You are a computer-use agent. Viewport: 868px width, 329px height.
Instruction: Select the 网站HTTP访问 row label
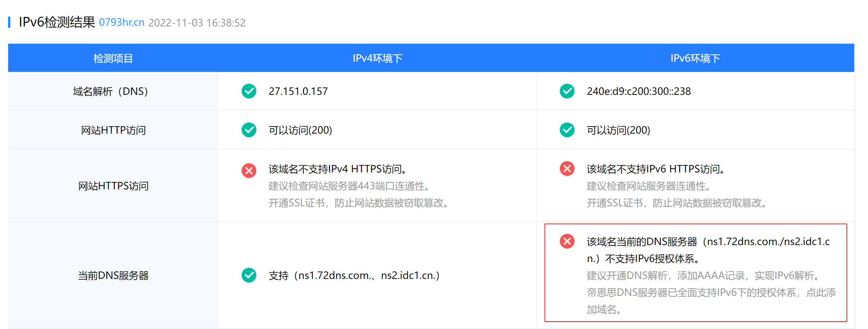pyautogui.click(x=113, y=130)
